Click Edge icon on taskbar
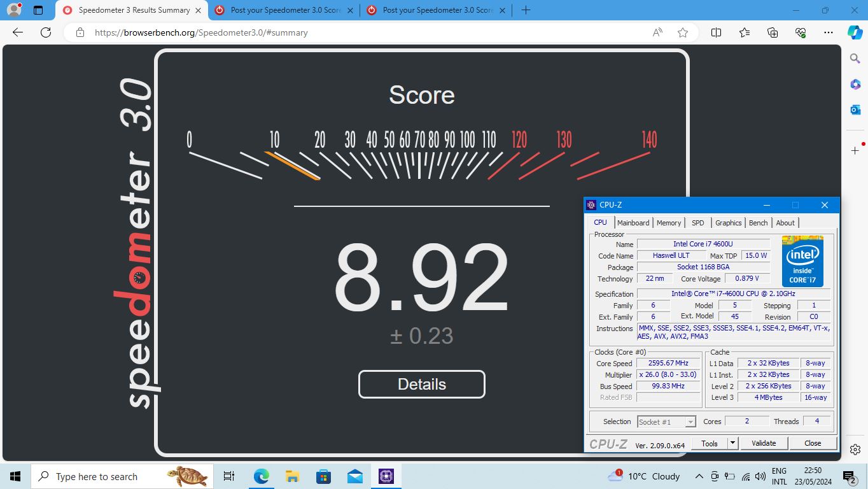 pos(261,476)
